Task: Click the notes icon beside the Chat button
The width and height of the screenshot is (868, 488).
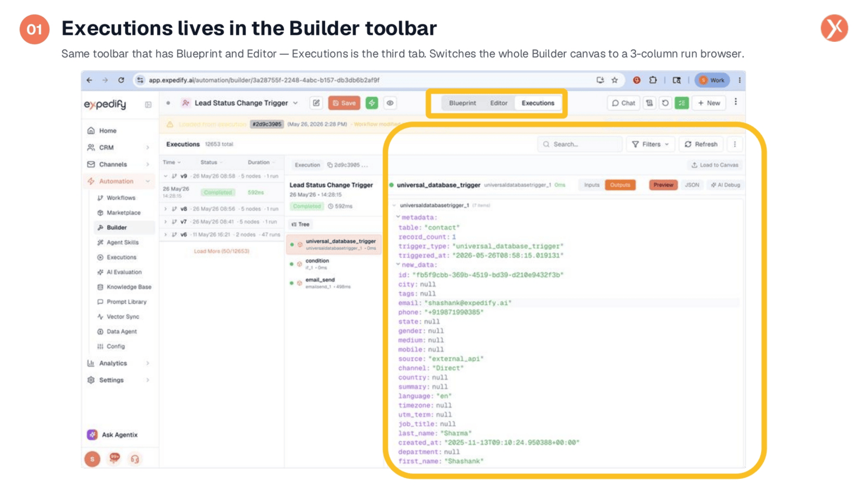Action: pos(649,103)
